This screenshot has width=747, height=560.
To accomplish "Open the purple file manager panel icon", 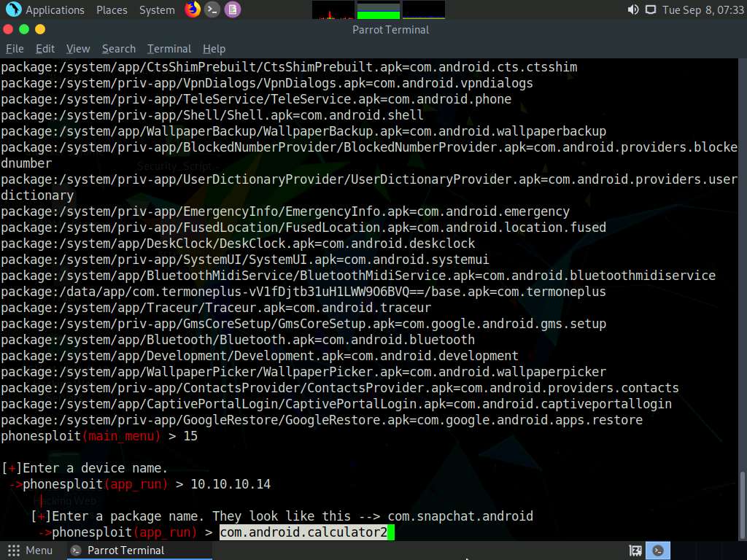I will 233,9.
